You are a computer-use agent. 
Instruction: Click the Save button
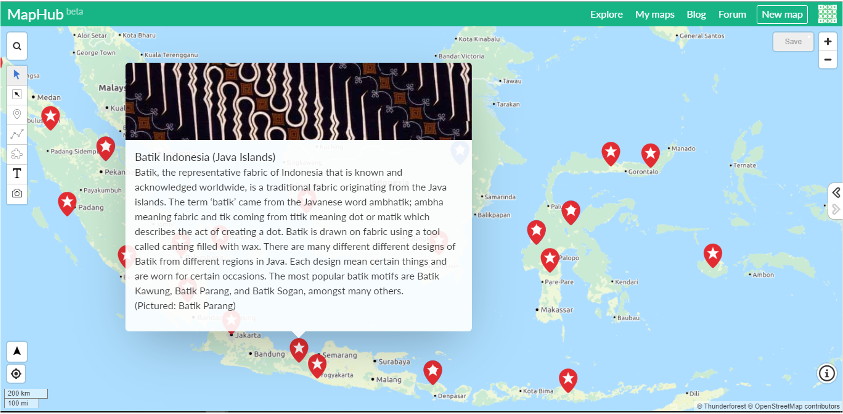tap(793, 41)
